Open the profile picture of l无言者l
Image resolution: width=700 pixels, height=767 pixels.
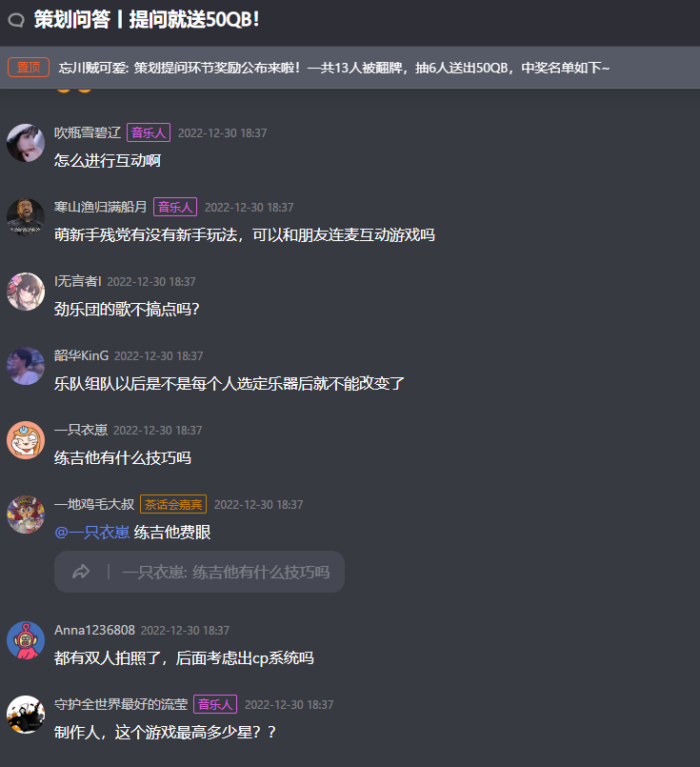pyautogui.click(x=26, y=292)
